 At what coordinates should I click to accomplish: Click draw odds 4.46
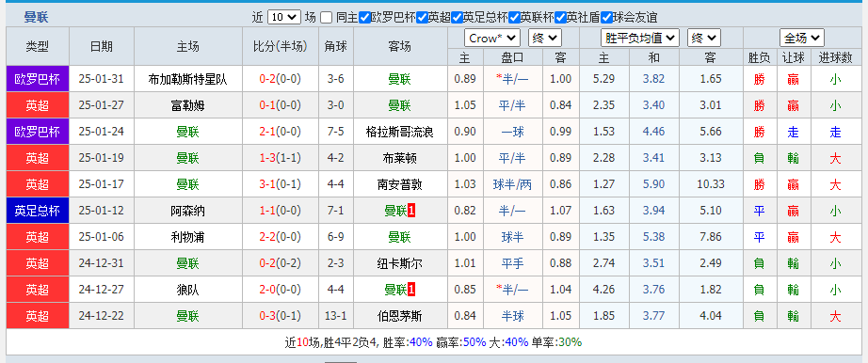click(x=653, y=132)
